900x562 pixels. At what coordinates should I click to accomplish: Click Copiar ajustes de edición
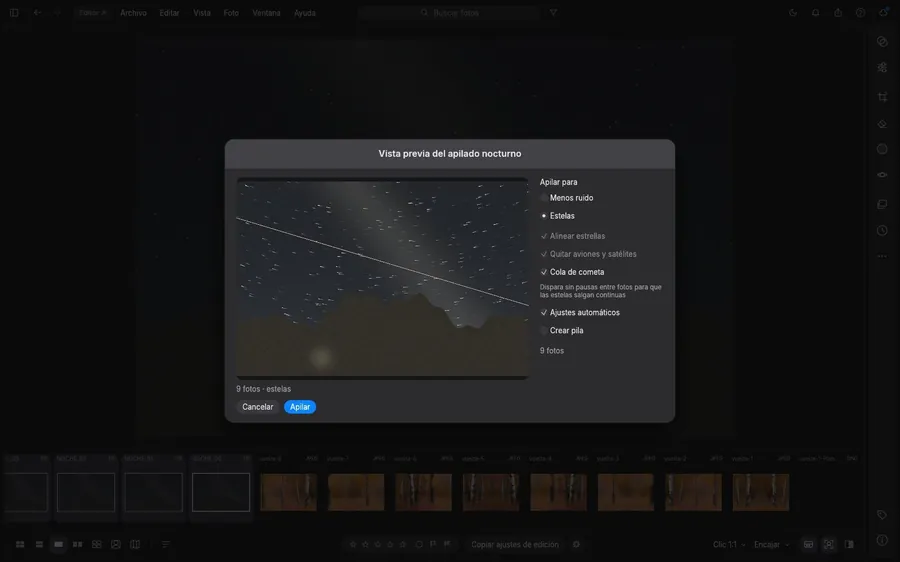pyautogui.click(x=515, y=544)
